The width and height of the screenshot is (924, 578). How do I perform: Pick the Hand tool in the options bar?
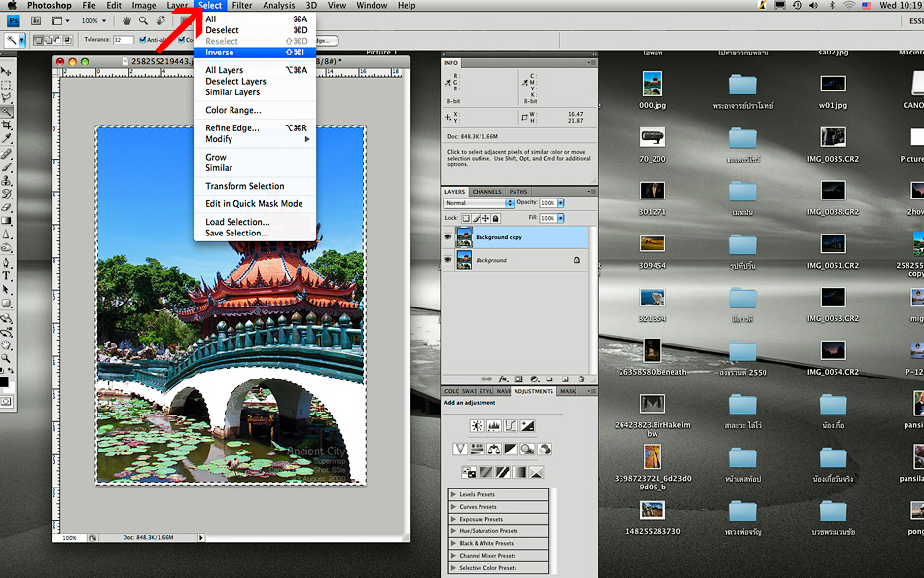pyautogui.click(x=126, y=20)
